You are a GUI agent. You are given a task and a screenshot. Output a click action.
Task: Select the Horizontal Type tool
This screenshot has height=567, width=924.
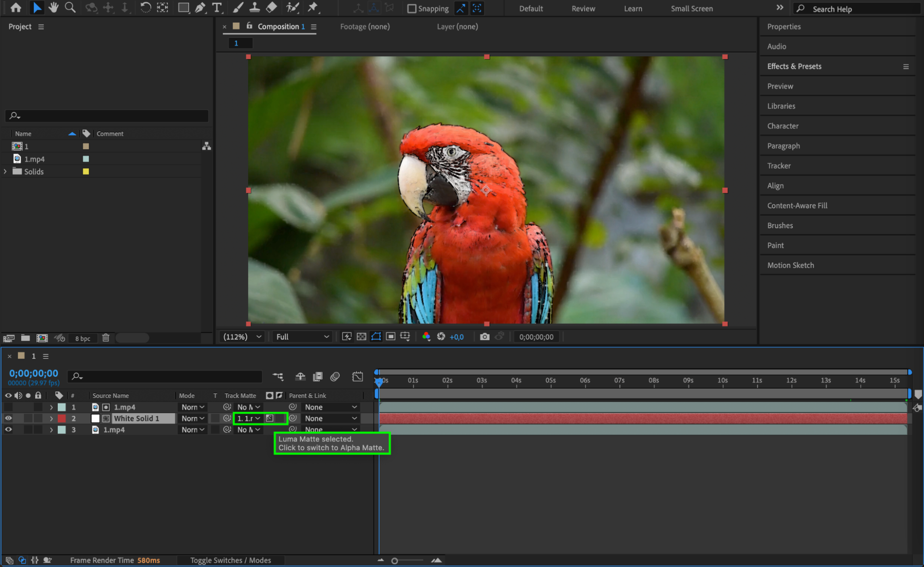(216, 7)
